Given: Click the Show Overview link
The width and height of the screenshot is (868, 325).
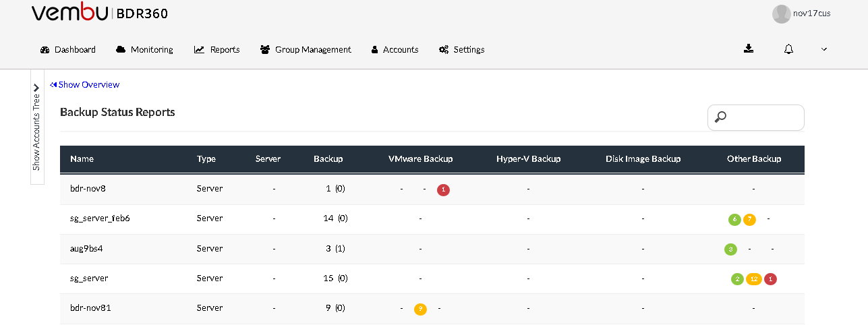Looking at the screenshot, I should tap(85, 84).
